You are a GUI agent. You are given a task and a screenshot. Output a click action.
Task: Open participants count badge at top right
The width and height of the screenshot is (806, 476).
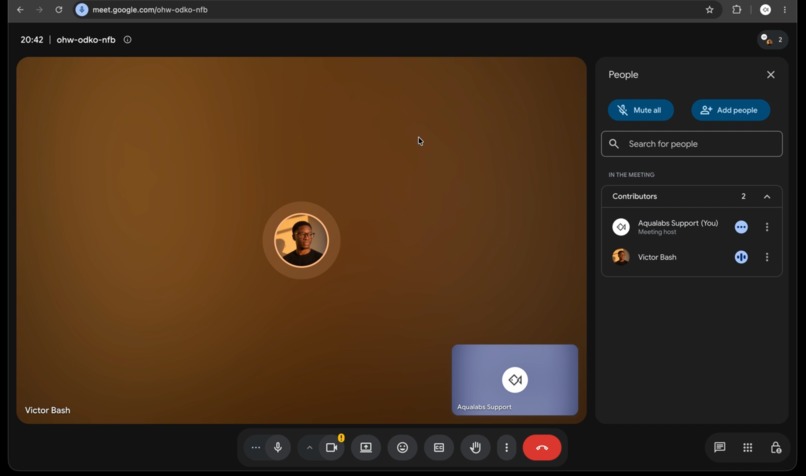click(772, 40)
